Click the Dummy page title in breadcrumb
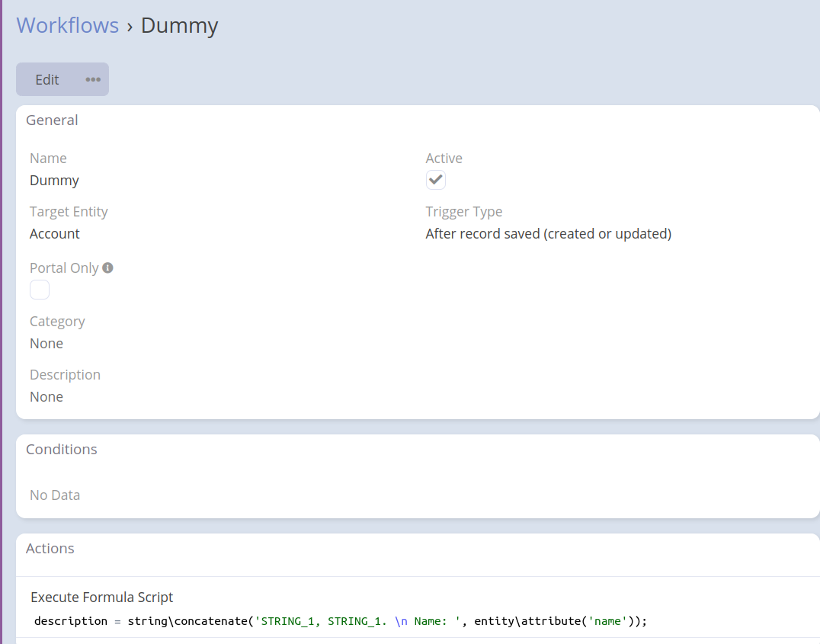Viewport: 820px width, 644px height. tap(180, 25)
